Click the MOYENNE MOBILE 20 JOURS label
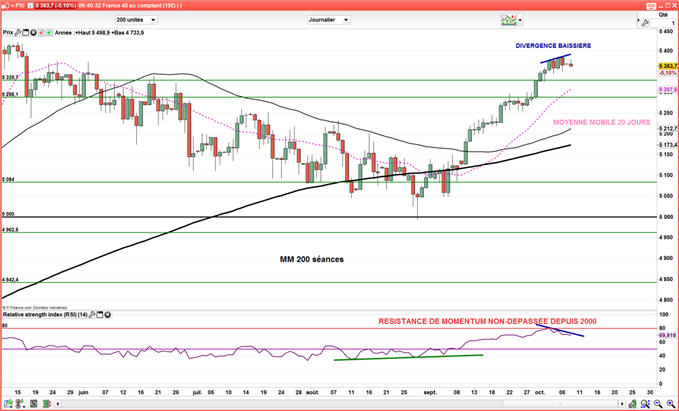Viewport: 679px width, 411px height. coord(601,122)
